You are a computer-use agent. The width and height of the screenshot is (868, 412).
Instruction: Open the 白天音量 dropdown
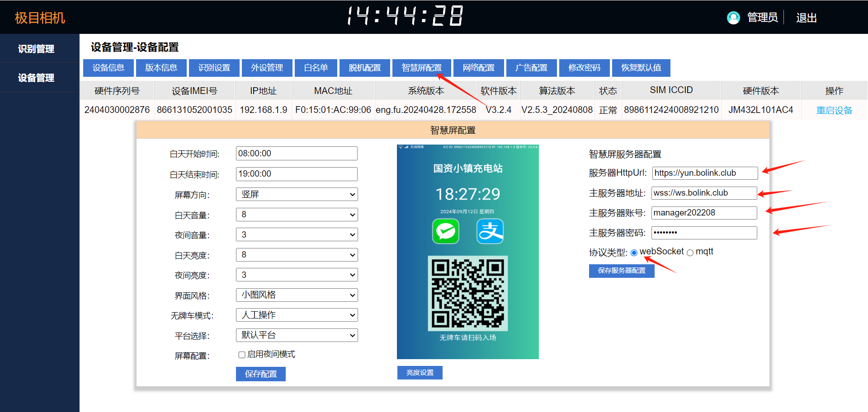click(297, 215)
